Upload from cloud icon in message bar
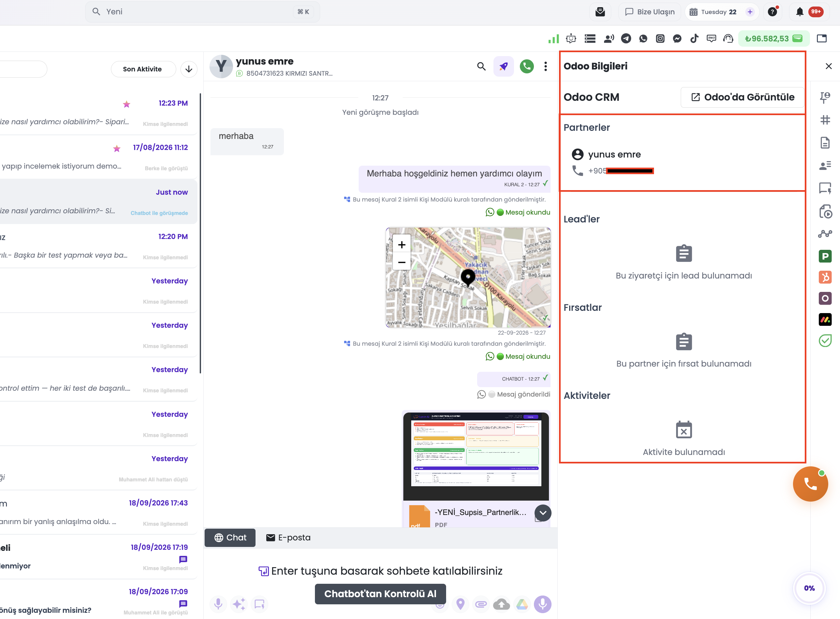 click(x=502, y=604)
